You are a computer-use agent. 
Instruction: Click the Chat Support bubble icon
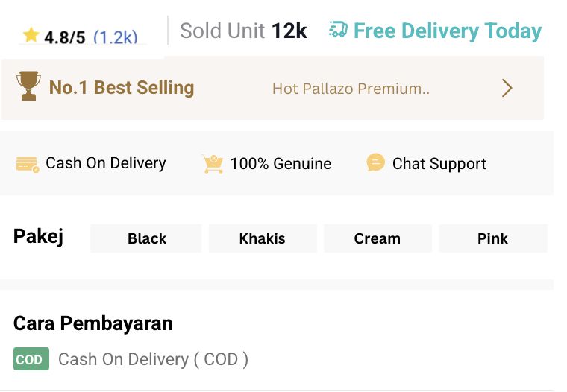(x=376, y=162)
